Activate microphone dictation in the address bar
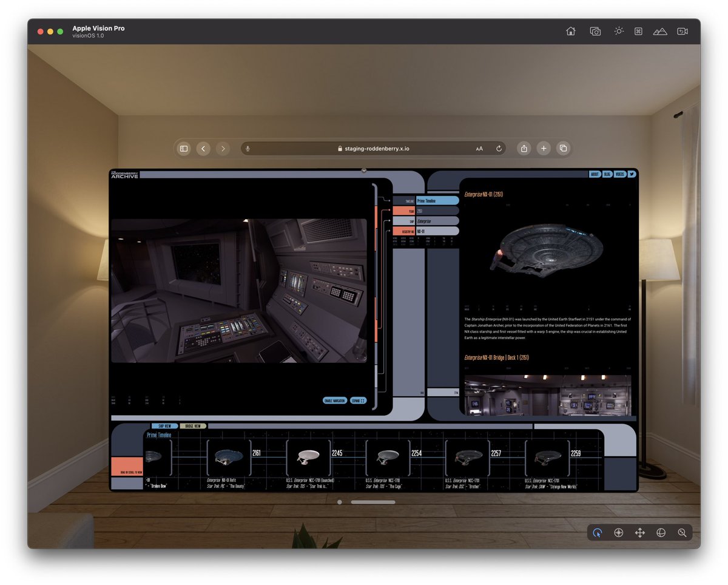 tap(248, 148)
